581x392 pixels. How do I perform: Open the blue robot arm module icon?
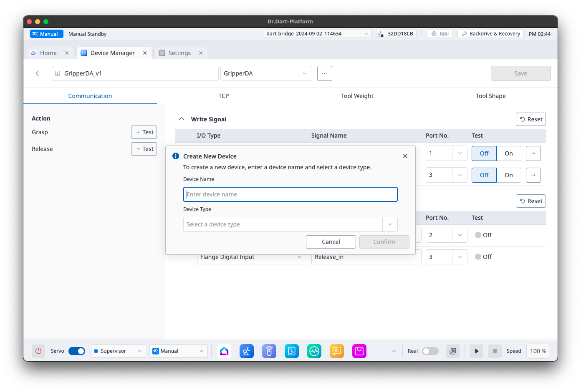click(247, 351)
